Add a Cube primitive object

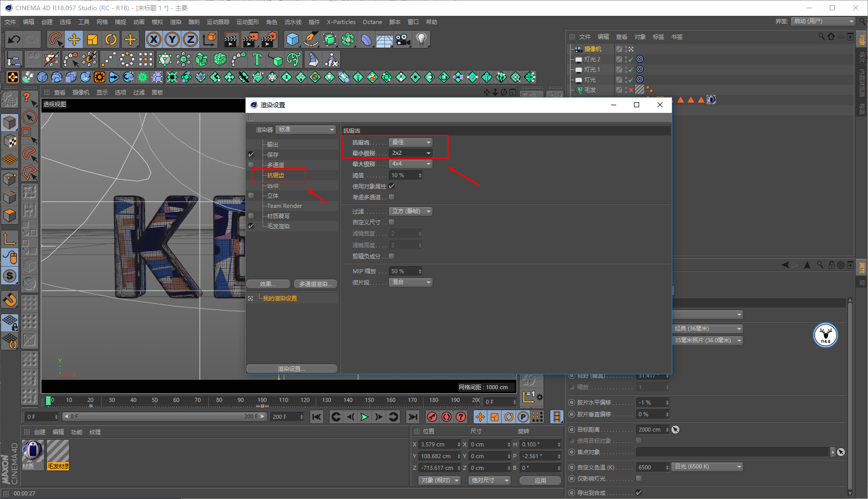click(292, 39)
